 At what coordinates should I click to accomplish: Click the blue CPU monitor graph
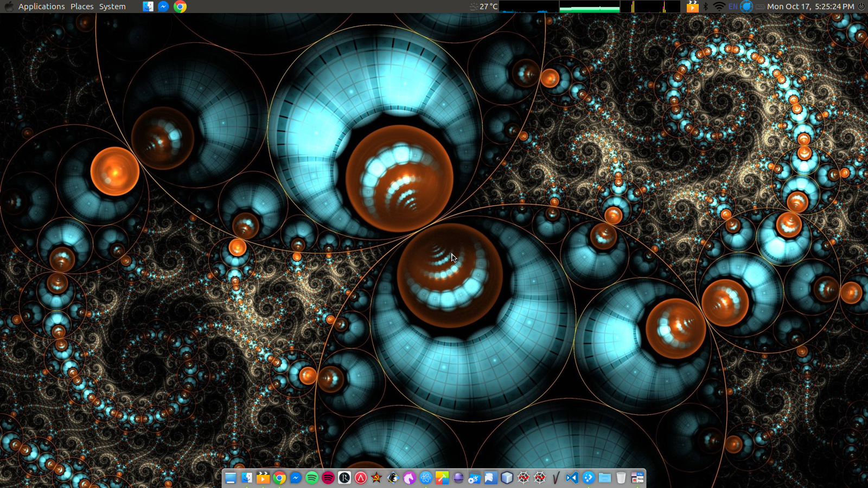528,7
